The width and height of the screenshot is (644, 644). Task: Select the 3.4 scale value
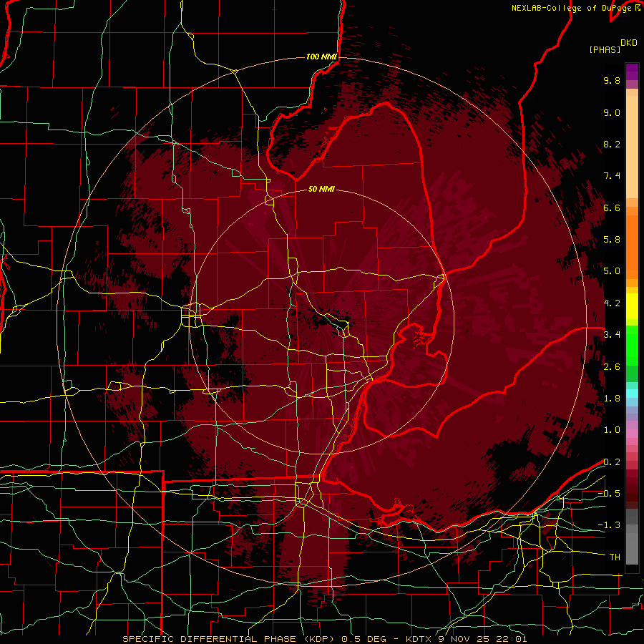(x=612, y=335)
